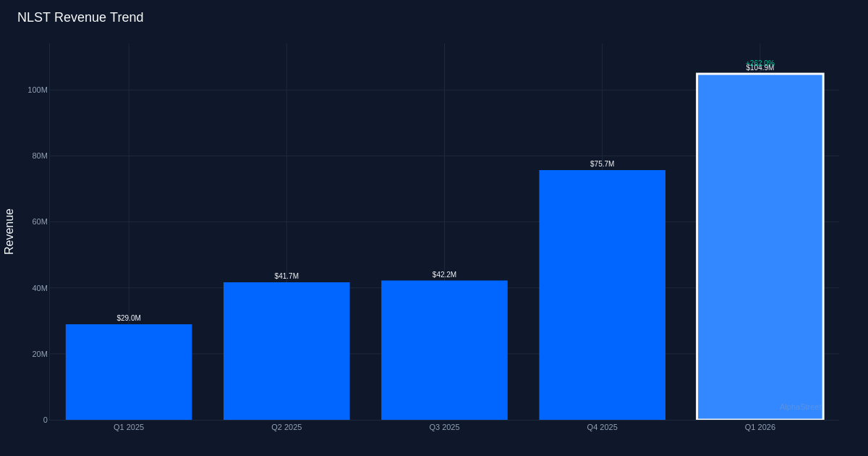Click the Q1 2026 axis label
Viewport: 868px width, 456px height.
pos(760,427)
